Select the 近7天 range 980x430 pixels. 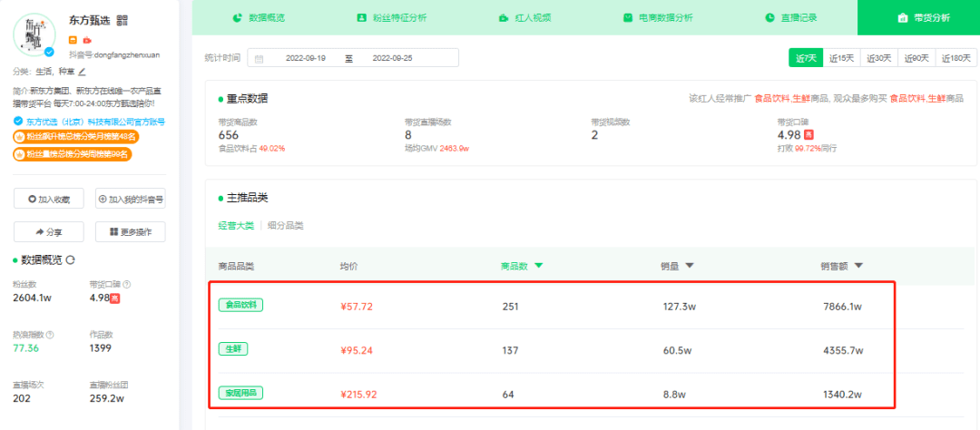[806, 57]
